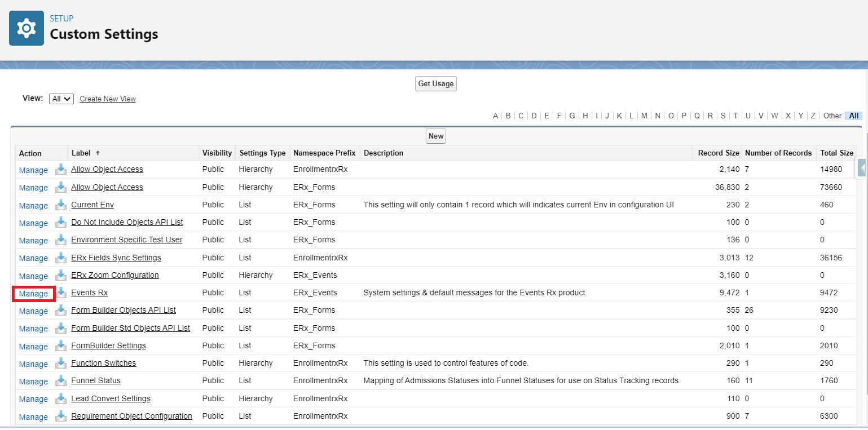This screenshot has height=430, width=868.
Task: Open the Create New View link
Action: coord(108,99)
